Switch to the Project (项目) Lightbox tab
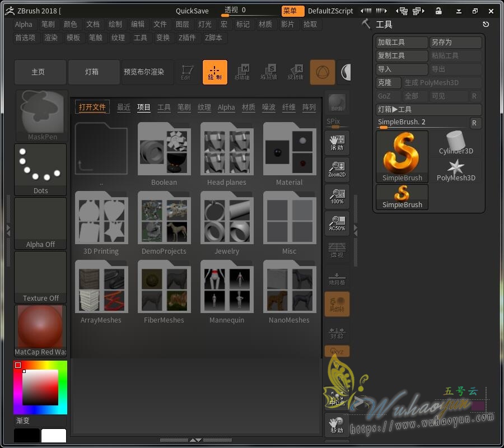This screenshot has height=448, width=504. coord(144,107)
